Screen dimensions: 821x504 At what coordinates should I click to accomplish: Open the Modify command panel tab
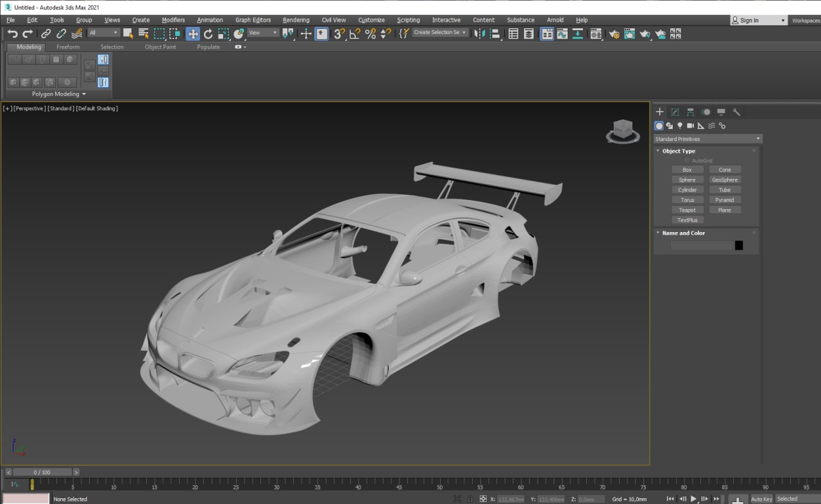click(x=675, y=112)
